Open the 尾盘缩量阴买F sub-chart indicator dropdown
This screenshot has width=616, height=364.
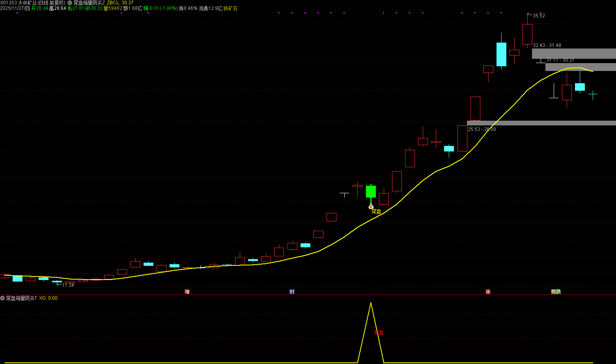2,298
